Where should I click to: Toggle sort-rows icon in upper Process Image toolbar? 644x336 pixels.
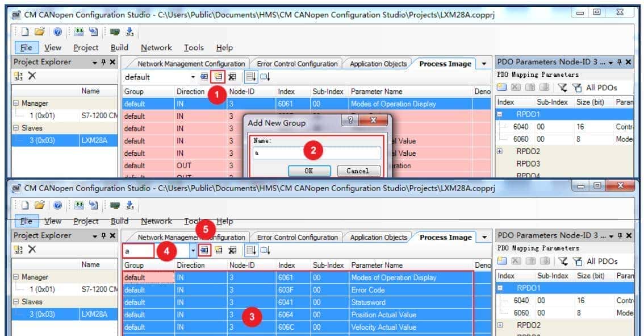[x=250, y=77]
